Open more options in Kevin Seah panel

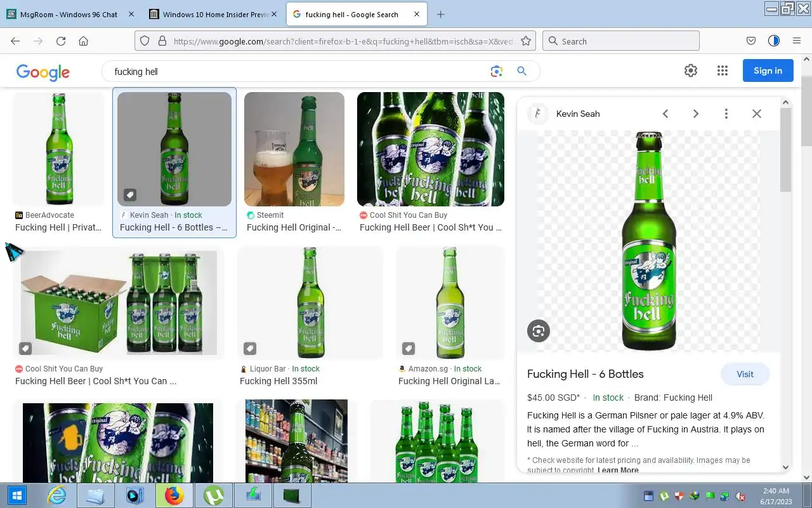pyautogui.click(x=726, y=114)
